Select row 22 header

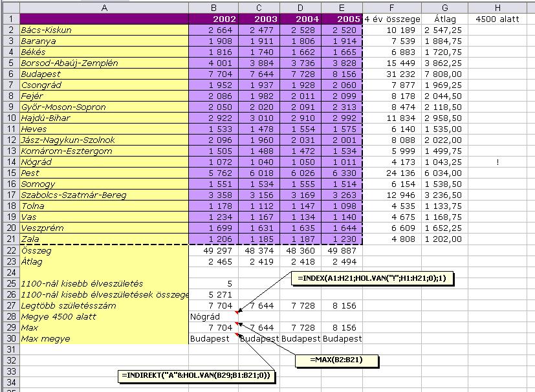11,250
